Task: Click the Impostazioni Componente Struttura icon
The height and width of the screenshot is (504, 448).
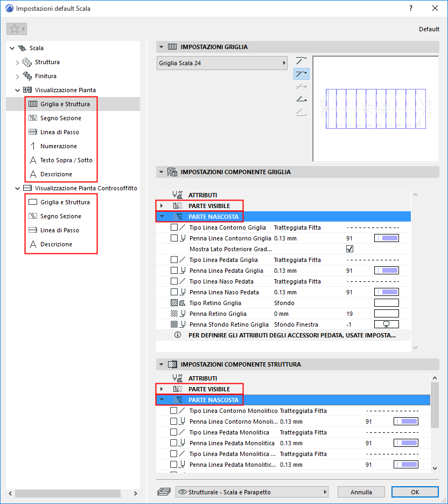Action: tap(172, 364)
